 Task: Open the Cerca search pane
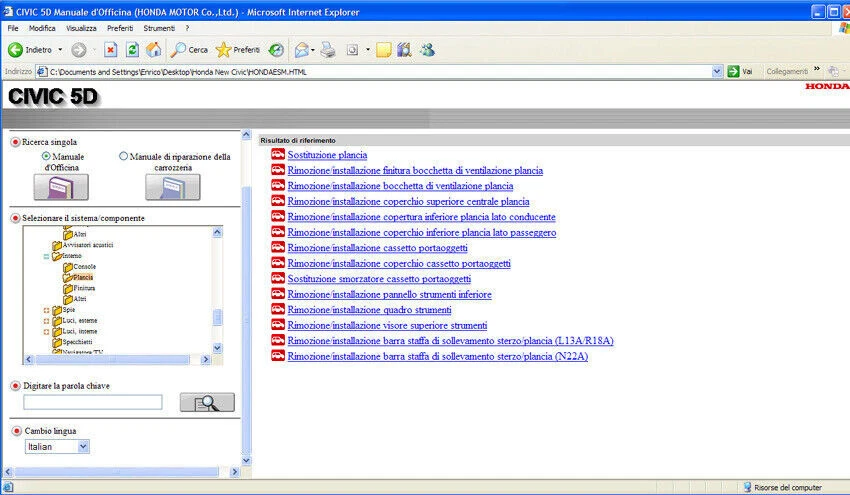point(189,50)
